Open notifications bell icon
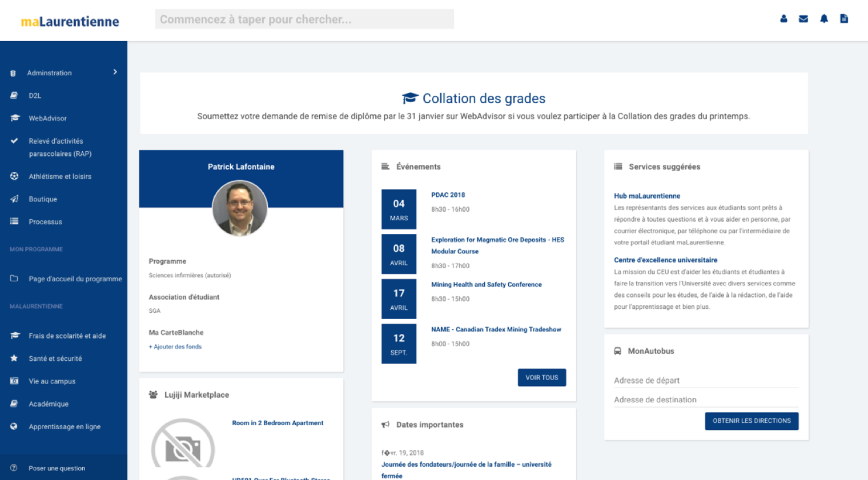The width and height of the screenshot is (868, 480). click(824, 19)
